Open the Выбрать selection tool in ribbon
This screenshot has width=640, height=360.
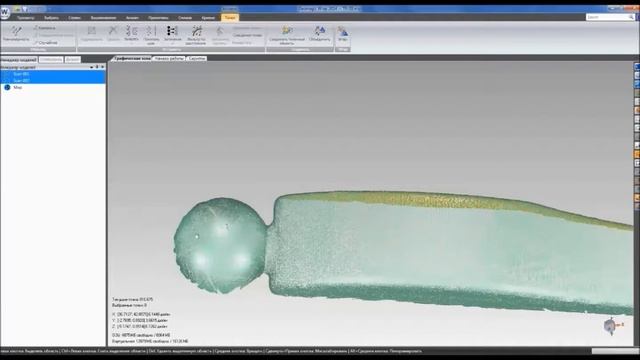click(131, 33)
